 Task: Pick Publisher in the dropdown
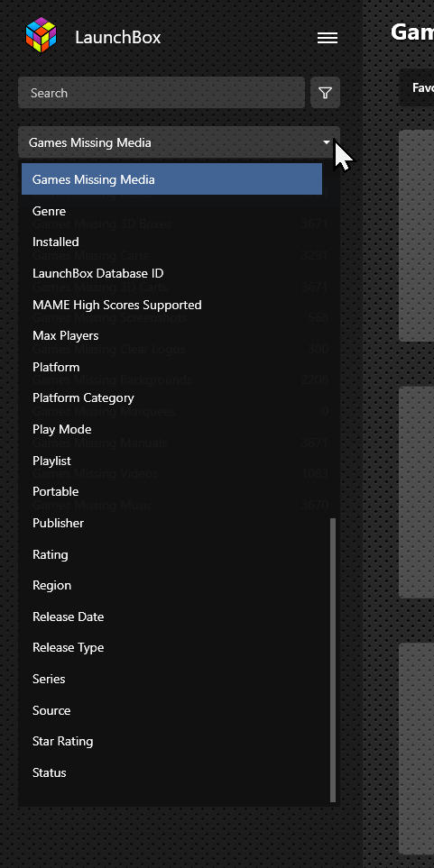171,523
